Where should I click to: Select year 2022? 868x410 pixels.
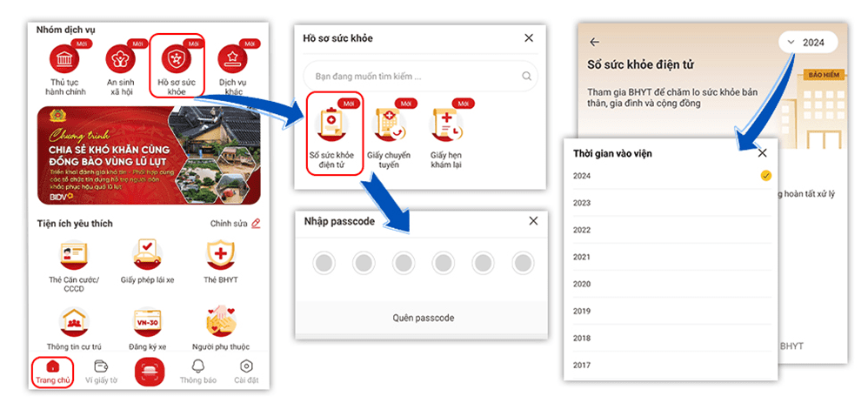[672, 230]
